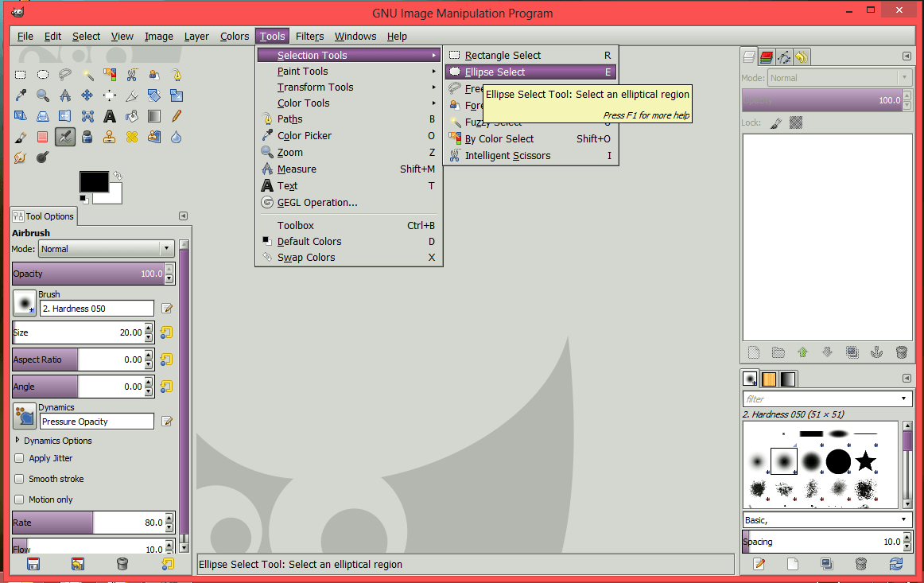The width and height of the screenshot is (924, 583).
Task: Select the Clone stamp tool icon
Action: pyautogui.click(x=110, y=138)
